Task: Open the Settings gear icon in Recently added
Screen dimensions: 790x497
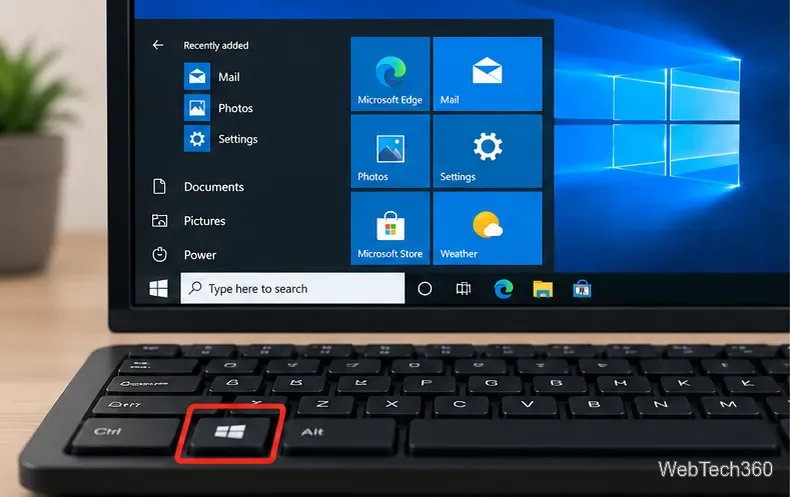Action: click(197, 139)
